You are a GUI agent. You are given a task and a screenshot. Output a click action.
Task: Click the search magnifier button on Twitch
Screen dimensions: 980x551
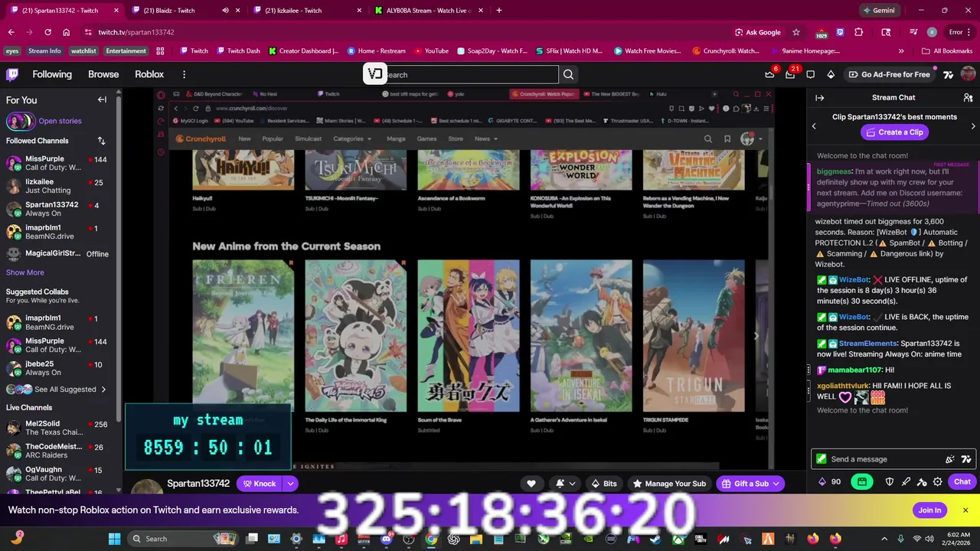coord(568,74)
